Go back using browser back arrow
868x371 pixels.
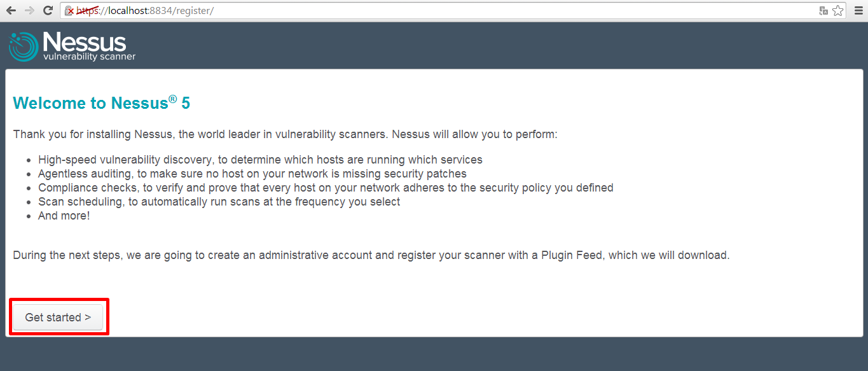point(11,10)
